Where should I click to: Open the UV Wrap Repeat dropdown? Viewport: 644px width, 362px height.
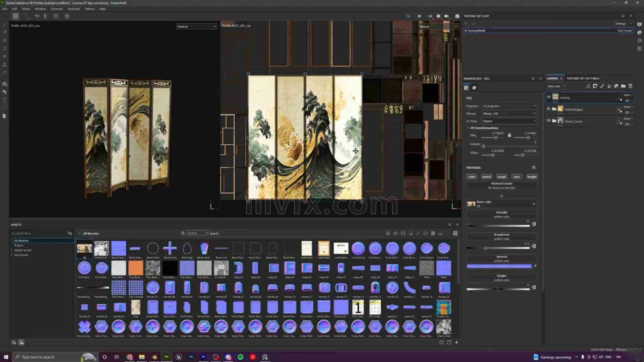(509, 121)
